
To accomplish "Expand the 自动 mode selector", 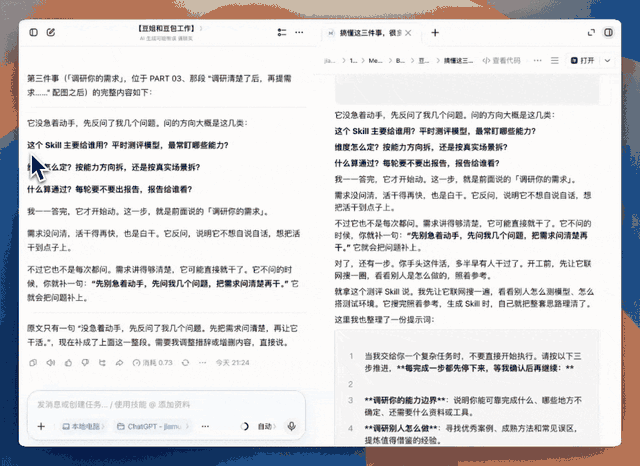I will pyautogui.click(x=267, y=426).
